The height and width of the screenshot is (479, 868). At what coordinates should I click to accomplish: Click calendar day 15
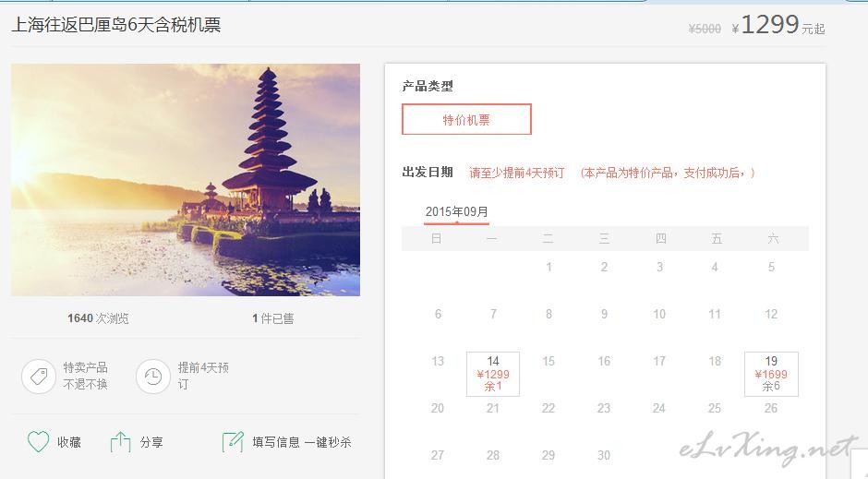point(549,361)
